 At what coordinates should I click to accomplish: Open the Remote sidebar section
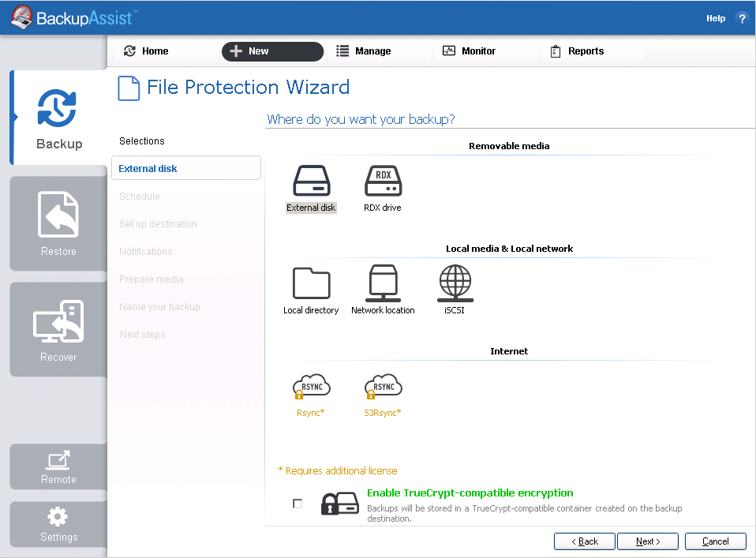pos(59,467)
